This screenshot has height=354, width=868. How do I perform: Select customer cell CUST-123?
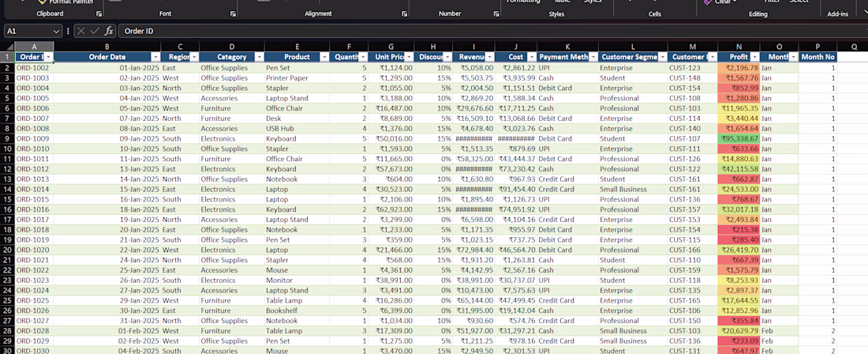click(693, 68)
